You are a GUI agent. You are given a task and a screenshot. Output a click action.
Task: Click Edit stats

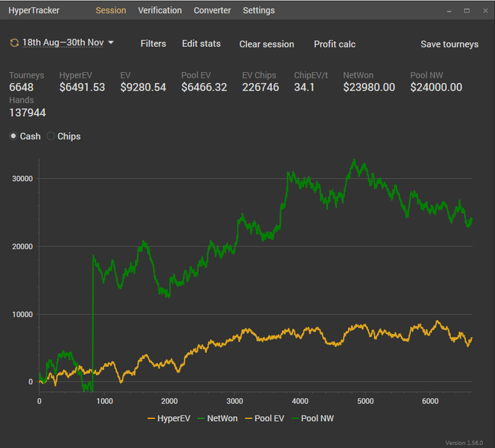(201, 44)
